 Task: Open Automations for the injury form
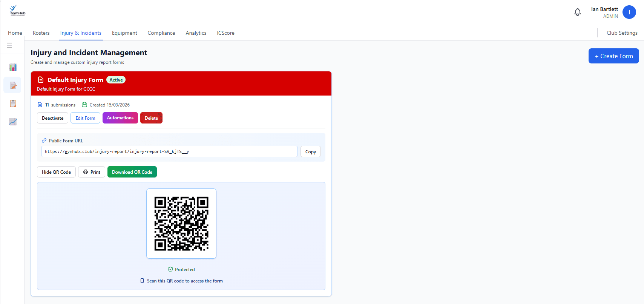(x=120, y=118)
